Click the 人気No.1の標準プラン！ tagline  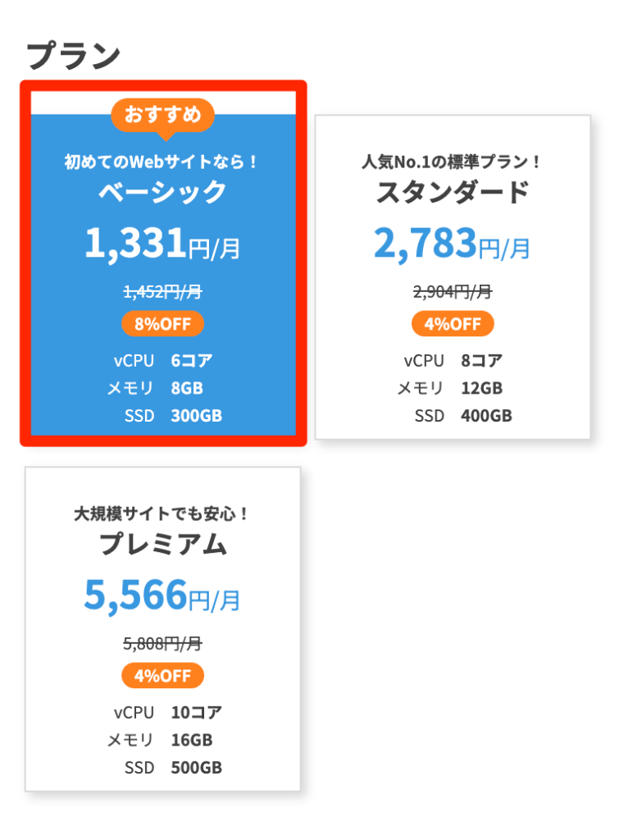tap(453, 162)
